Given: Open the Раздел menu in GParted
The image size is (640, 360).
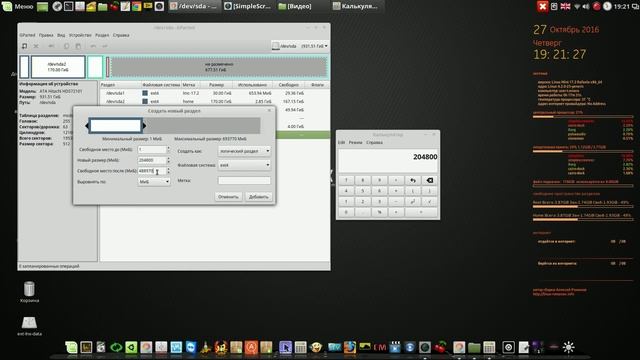Looking at the screenshot, I should [102, 35].
